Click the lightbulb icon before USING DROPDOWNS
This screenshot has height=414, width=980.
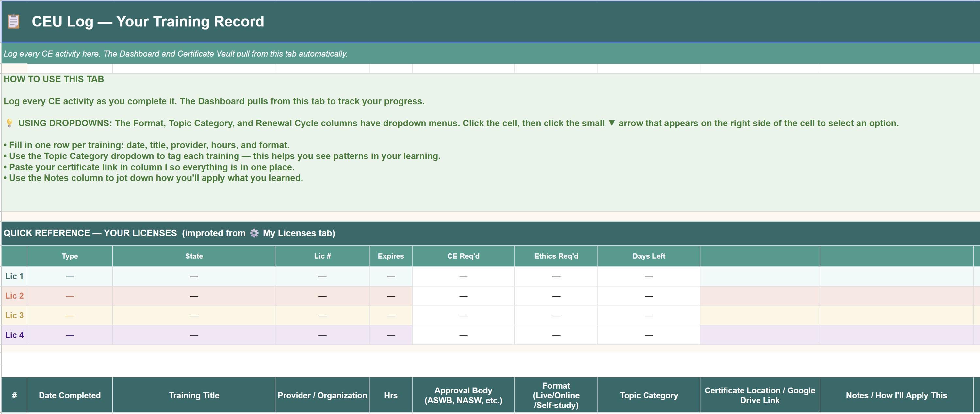[9, 123]
